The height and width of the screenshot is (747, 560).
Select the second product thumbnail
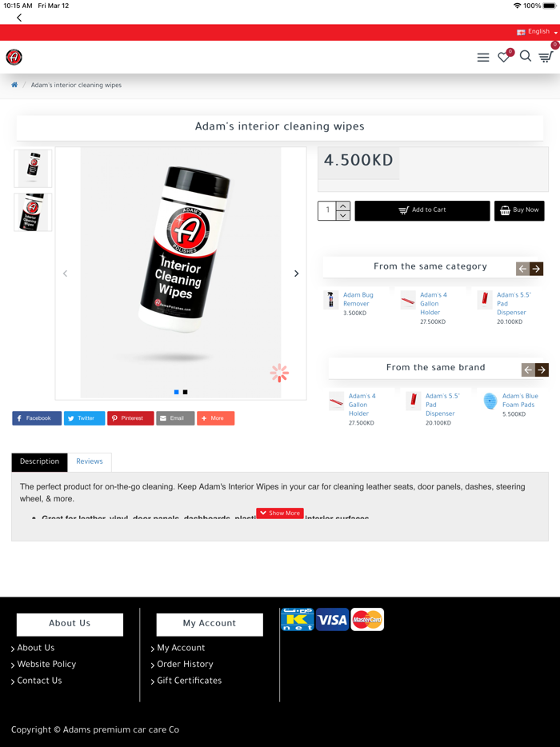click(33, 212)
